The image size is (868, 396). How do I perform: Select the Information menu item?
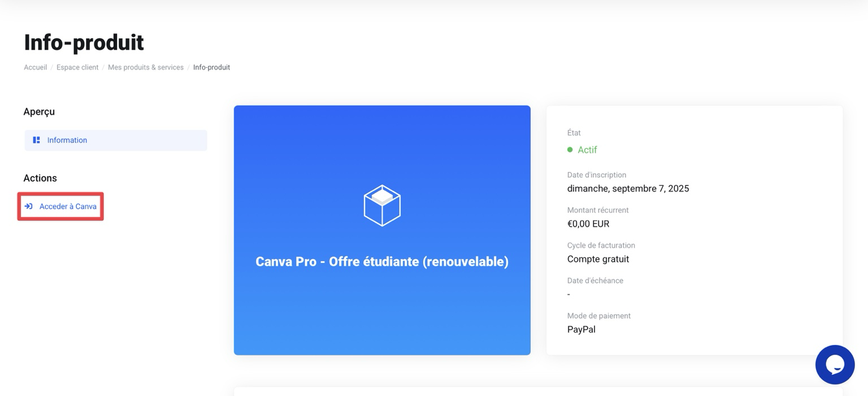(x=116, y=140)
